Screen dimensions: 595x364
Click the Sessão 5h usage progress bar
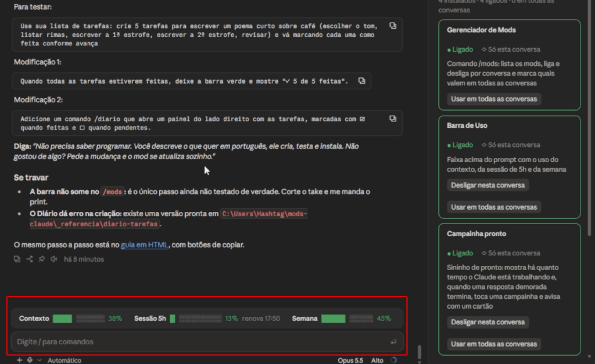click(195, 319)
